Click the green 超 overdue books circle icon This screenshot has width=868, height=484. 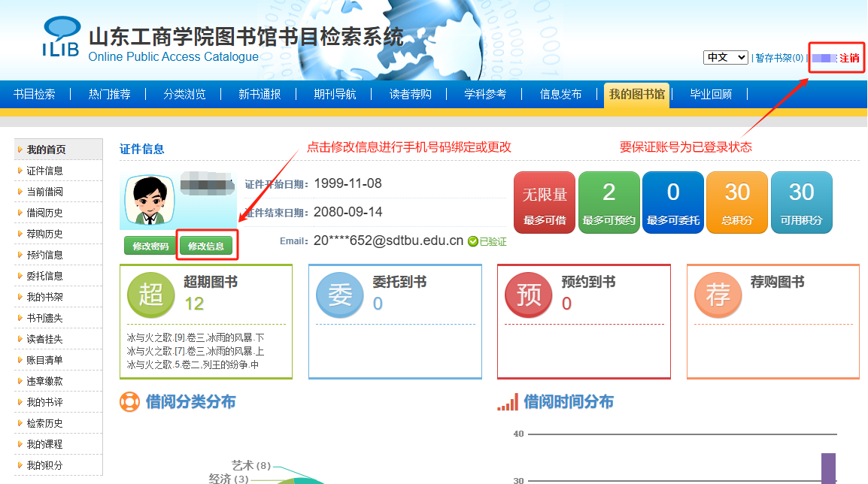(x=151, y=295)
